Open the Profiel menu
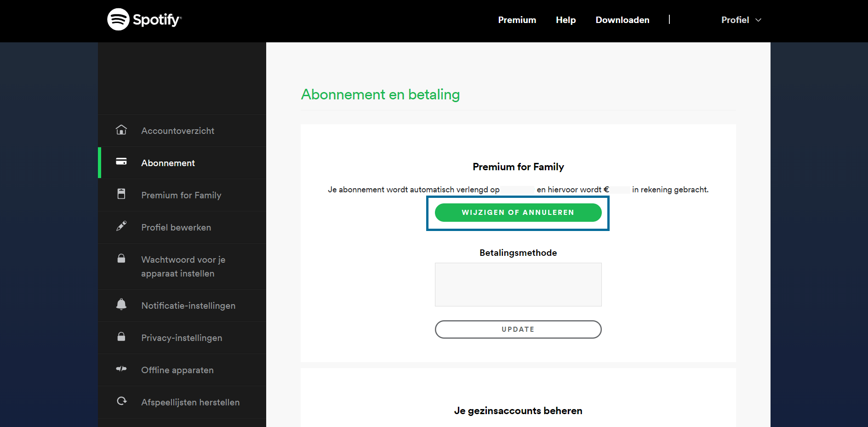Image resolution: width=868 pixels, height=427 pixels. tap(741, 20)
